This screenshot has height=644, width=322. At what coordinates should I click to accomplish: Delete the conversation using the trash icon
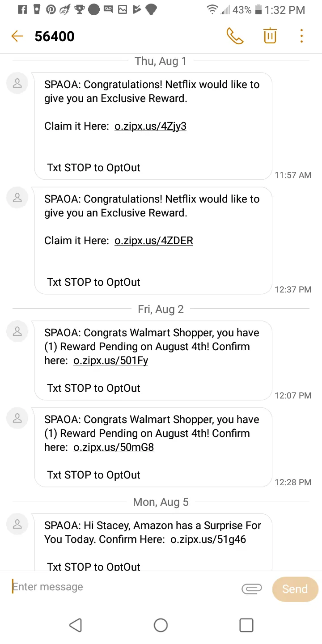click(x=270, y=36)
